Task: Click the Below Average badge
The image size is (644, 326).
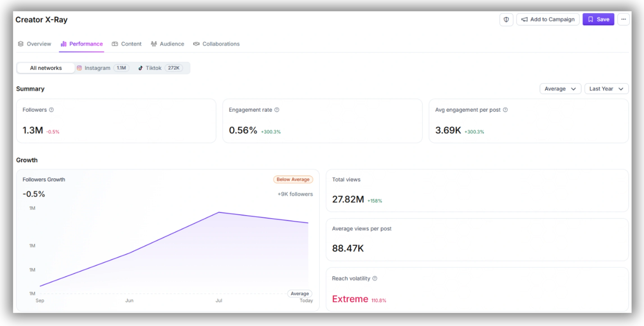Action: click(x=293, y=179)
